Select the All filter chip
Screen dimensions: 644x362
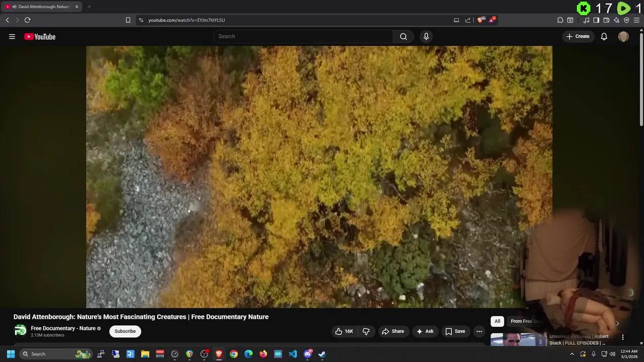pyautogui.click(x=497, y=321)
